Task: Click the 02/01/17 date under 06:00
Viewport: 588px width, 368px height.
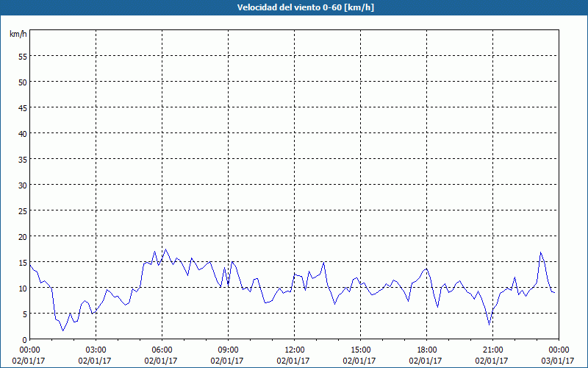Action: coord(161,361)
